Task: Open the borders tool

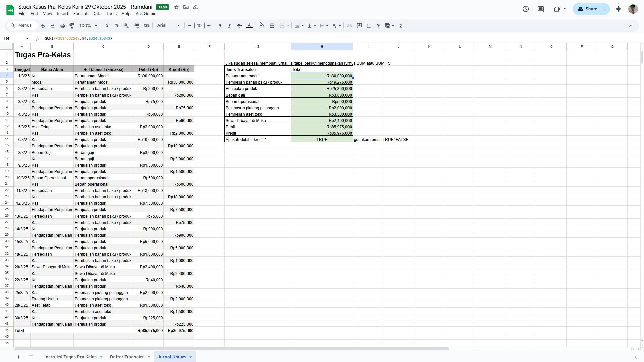Action: (272, 26)
